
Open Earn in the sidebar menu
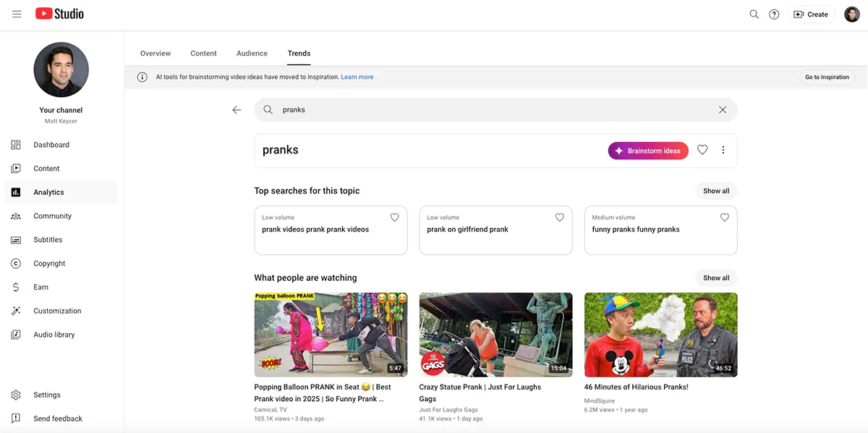pyautogui.click(x=41, y=287)
